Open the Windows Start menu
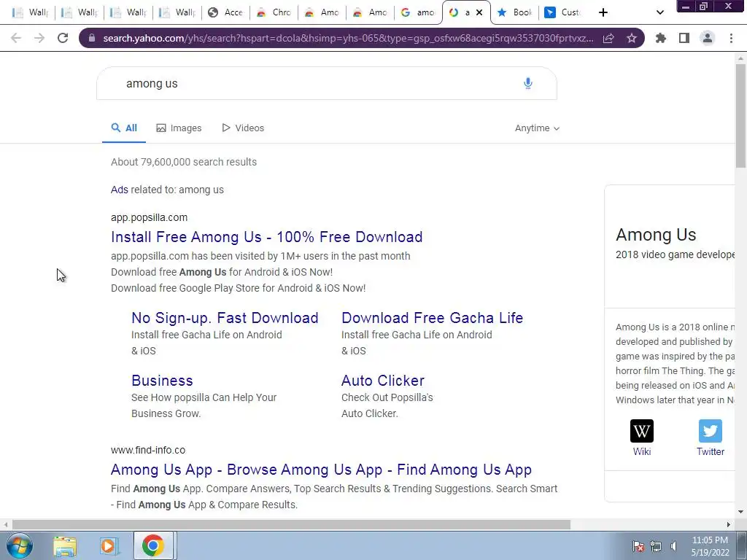The width and height of the screenshot is (747, 560). [20, 545]
